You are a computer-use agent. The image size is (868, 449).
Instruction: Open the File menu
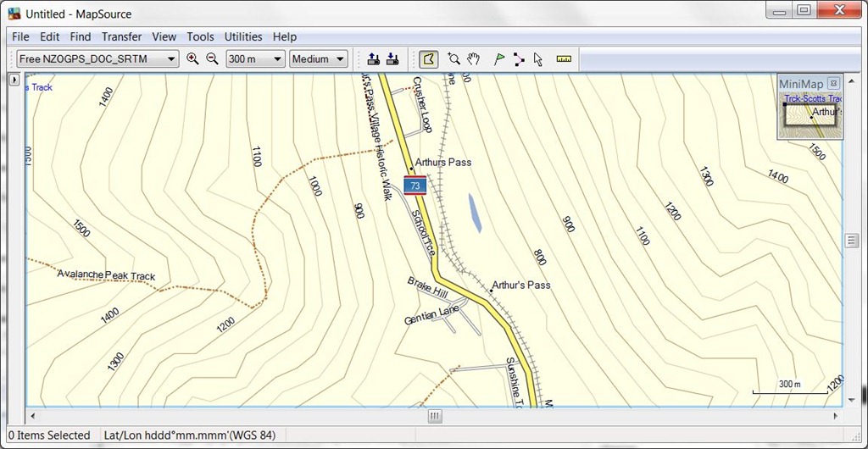click(x=20, y=36)
